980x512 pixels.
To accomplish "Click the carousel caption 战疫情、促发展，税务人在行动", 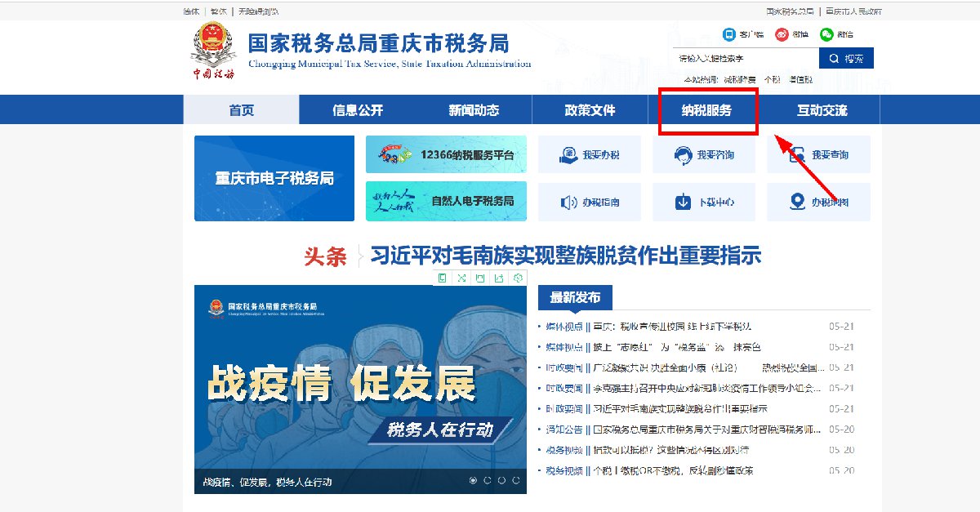I will tap(267, 482).
